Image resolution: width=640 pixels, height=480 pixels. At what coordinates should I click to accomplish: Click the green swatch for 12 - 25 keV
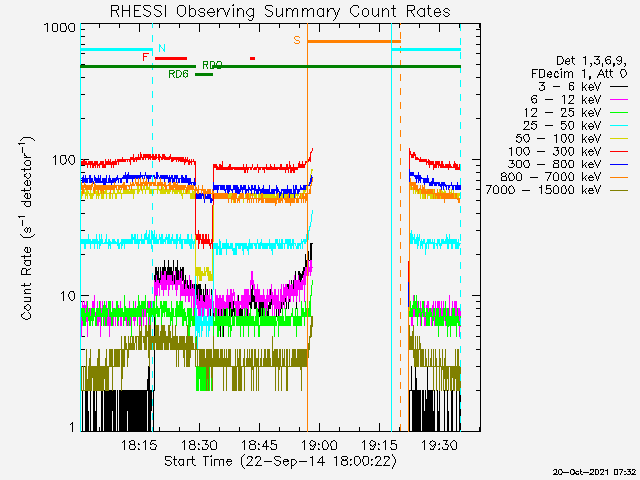[x=618, y=113]
